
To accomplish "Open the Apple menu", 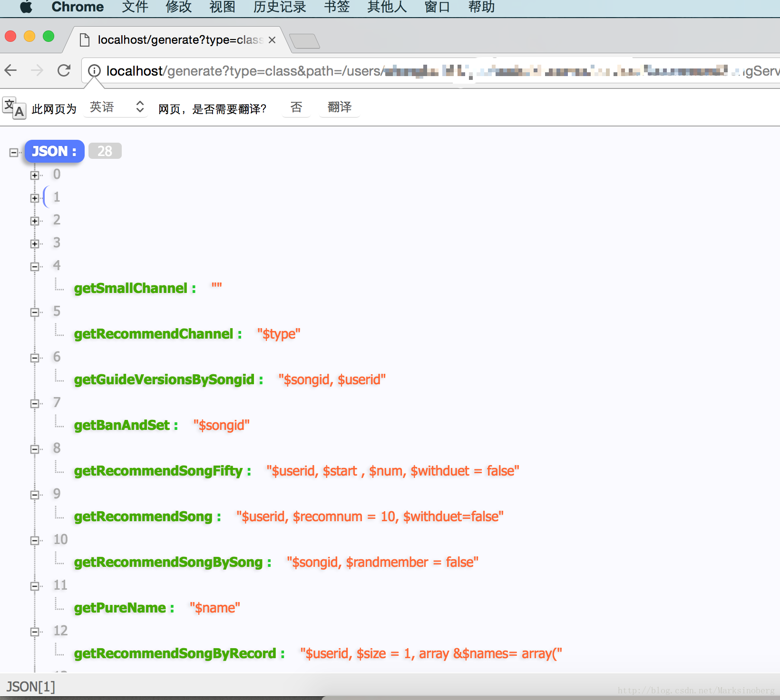I will [x=26, y=7].
